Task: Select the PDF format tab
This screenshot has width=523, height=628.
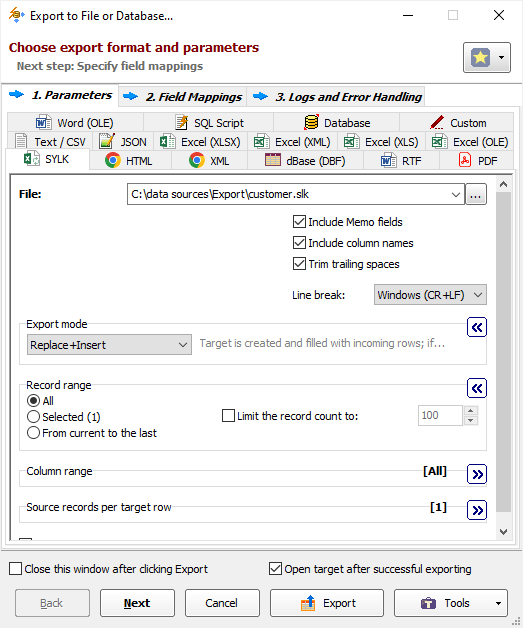Action: tap(477, 161)
